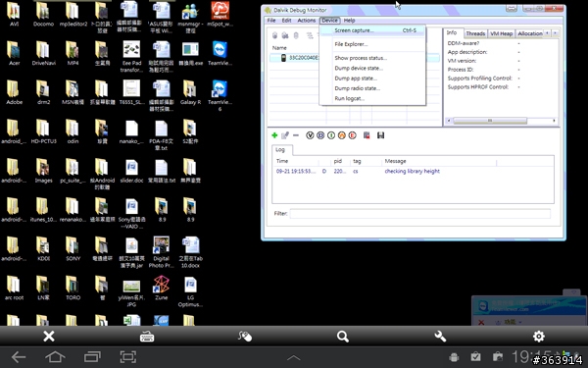Click the clear log icon
The width and height of the screenshot is (588, 368).
[367, 135]
